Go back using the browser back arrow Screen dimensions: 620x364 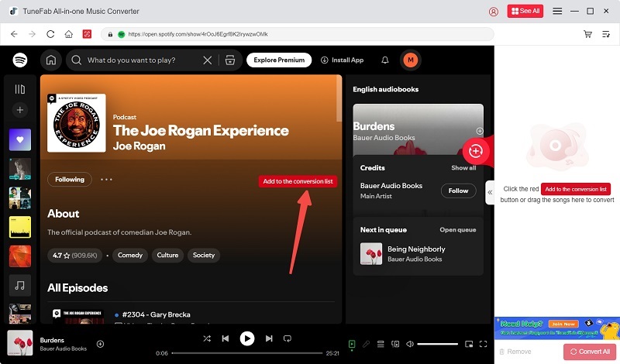point(14,34)
